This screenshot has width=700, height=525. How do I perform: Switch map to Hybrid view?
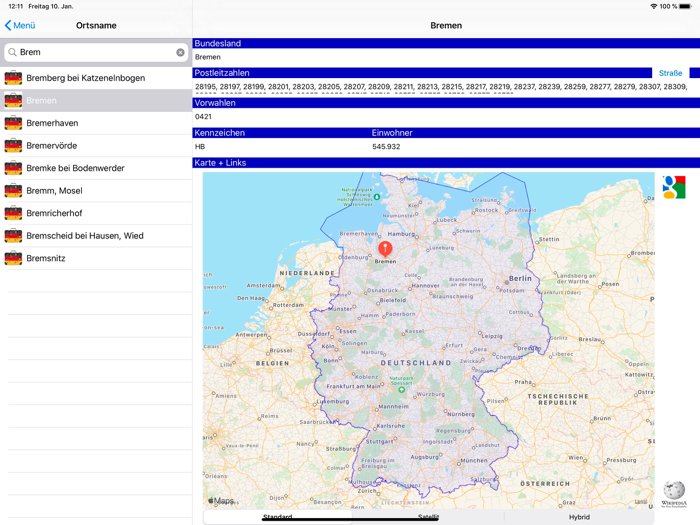click(x=579, y=517)
